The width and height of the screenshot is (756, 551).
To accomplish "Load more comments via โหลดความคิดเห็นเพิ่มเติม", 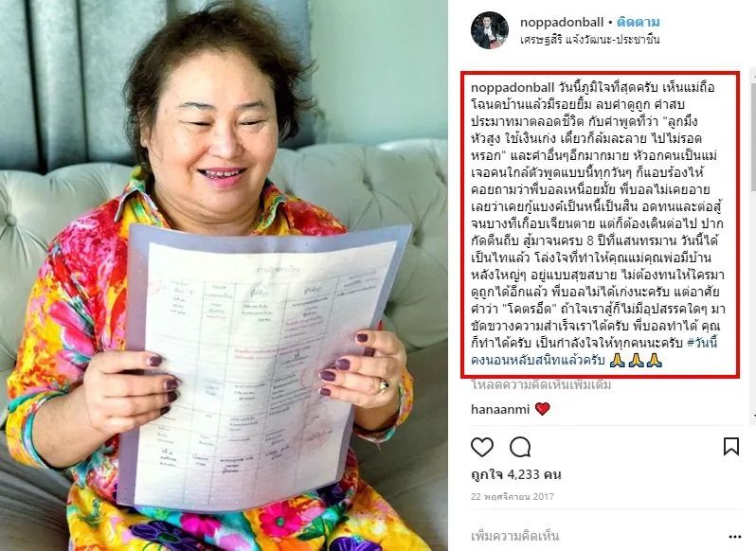I will [x=541, y=384].
